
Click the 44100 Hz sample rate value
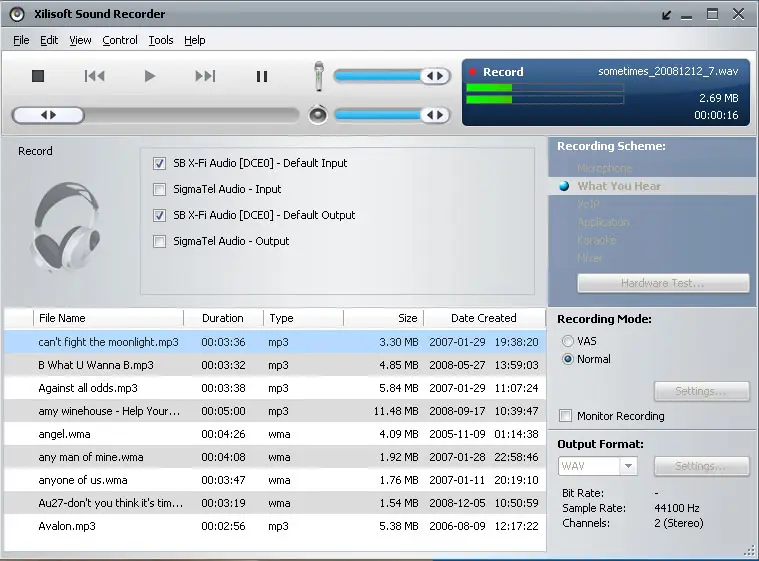(x=677, y=508)
